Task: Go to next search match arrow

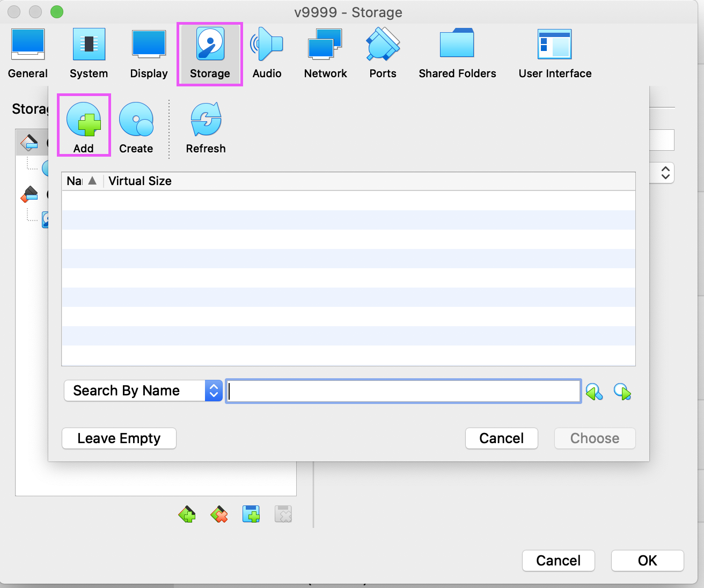Action: (x=622, y=392)
